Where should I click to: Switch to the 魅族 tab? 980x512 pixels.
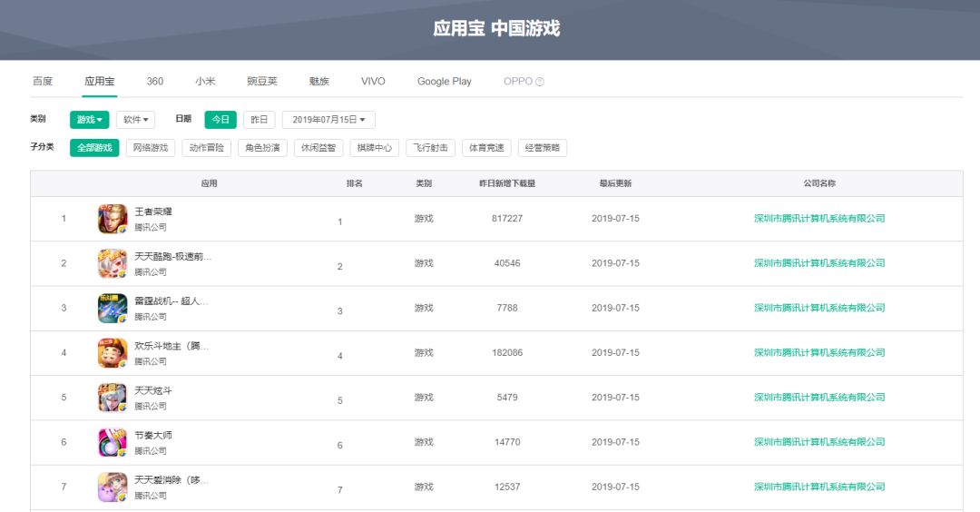[x=318, y=82]
